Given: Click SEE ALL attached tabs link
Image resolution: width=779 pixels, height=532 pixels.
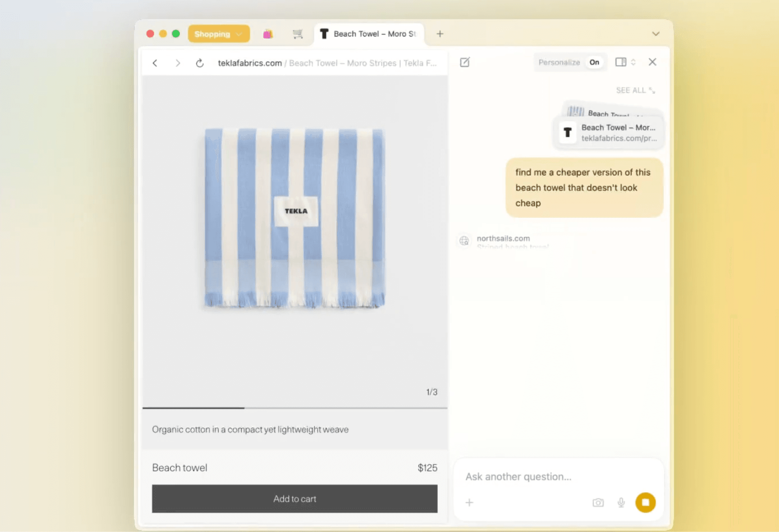Looking at the screenshot, I should coord(635,90).
